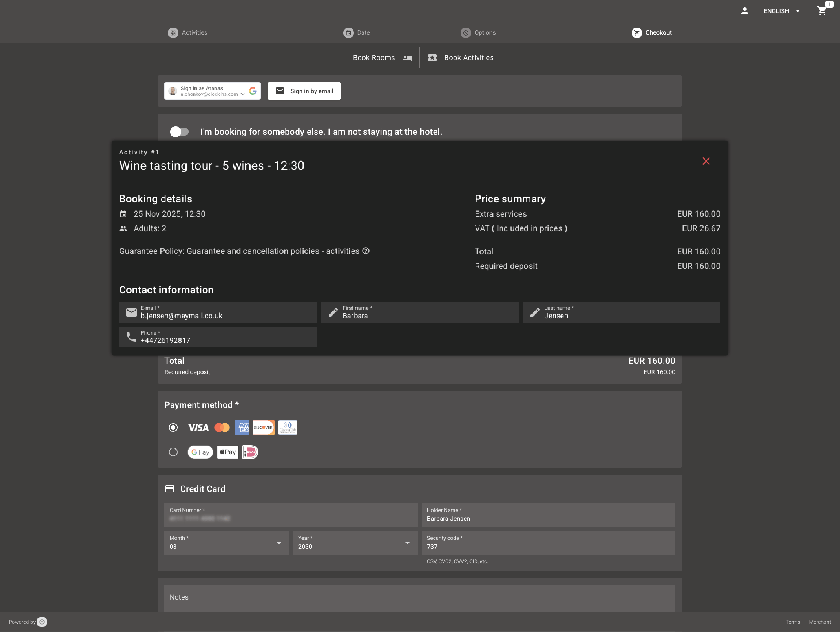
Task: Click the Book Activities ticket icon
Action: (x=432, y=58)
